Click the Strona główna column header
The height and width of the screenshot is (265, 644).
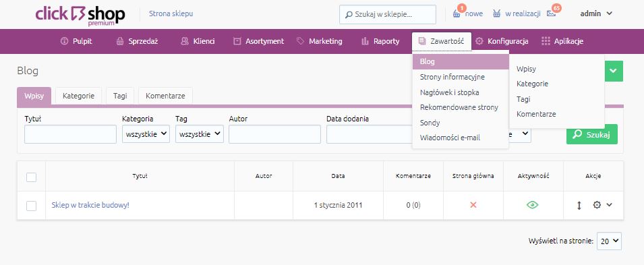coord(473,176)
